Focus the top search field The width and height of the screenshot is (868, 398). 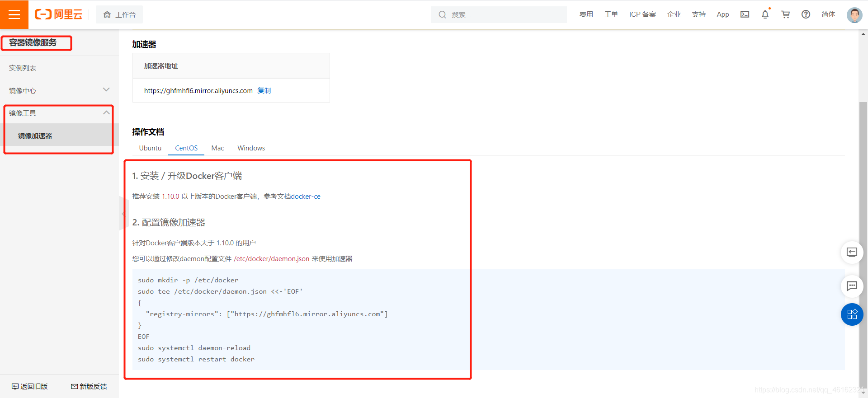pyautogui.click(x=499, y=14)
